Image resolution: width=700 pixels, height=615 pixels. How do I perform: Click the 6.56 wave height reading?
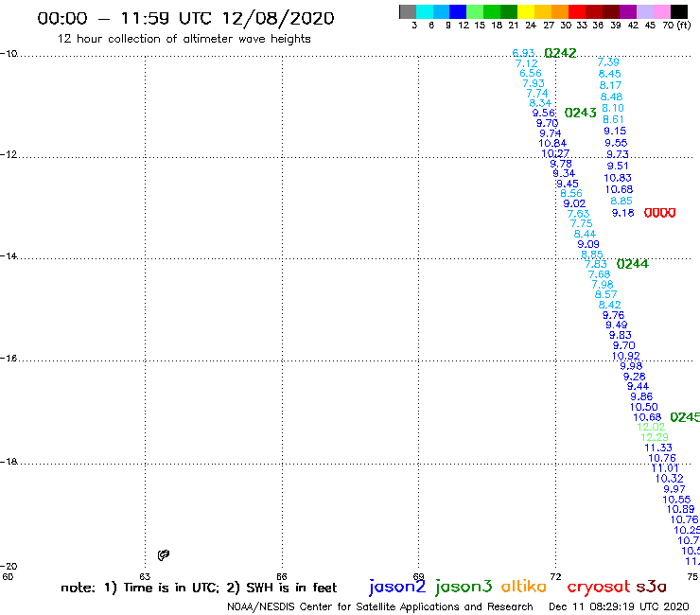[531, 73]
